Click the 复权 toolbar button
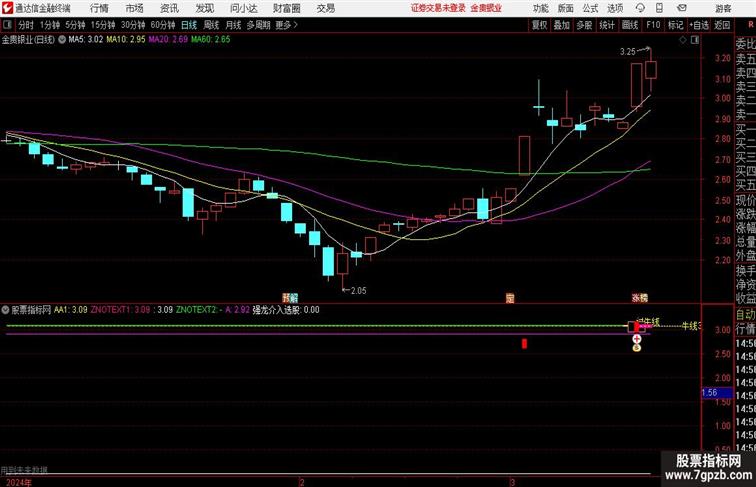 [540, 25]
